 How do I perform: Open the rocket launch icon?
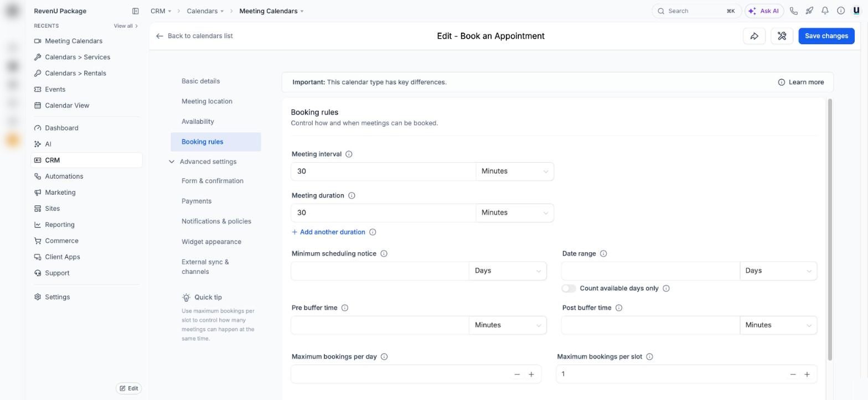tap(809, 11)
